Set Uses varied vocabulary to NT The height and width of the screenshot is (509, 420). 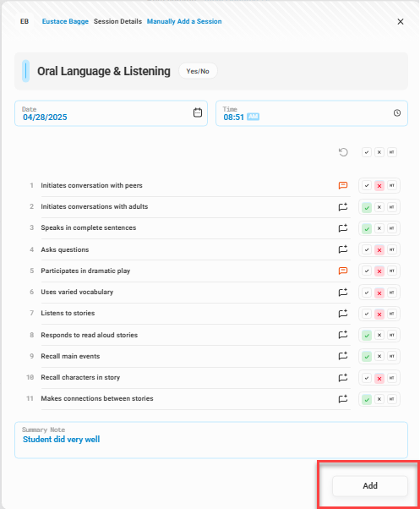tap(392, 293)
